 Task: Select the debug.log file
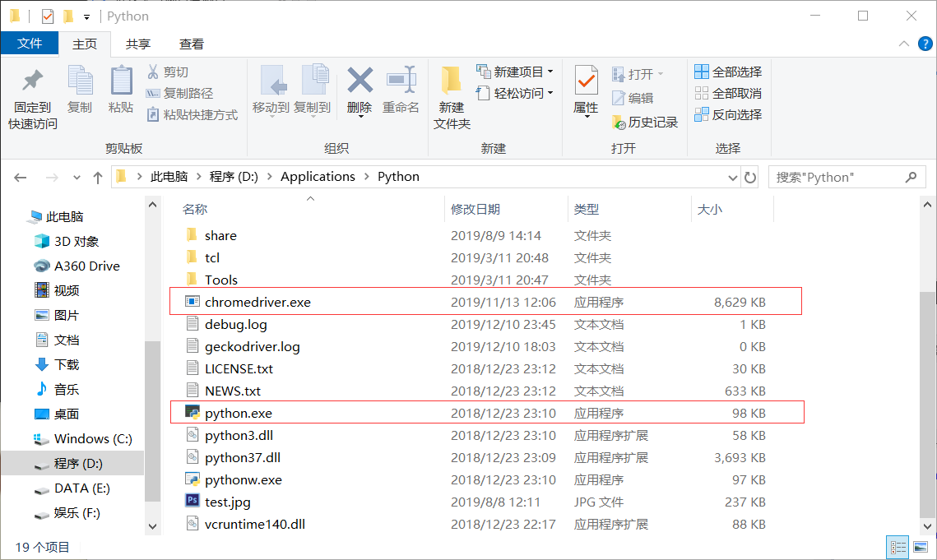pyautogui.click(x=236, y=325)
